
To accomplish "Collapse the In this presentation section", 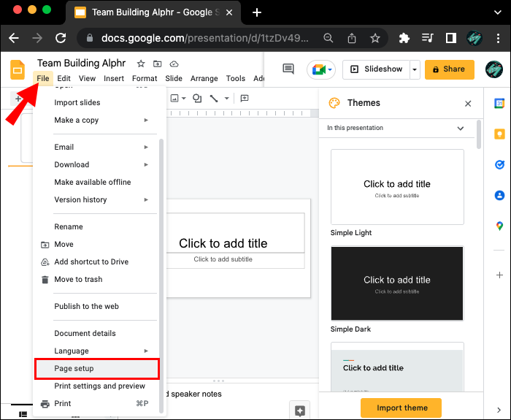I will [x=460, y=129].
